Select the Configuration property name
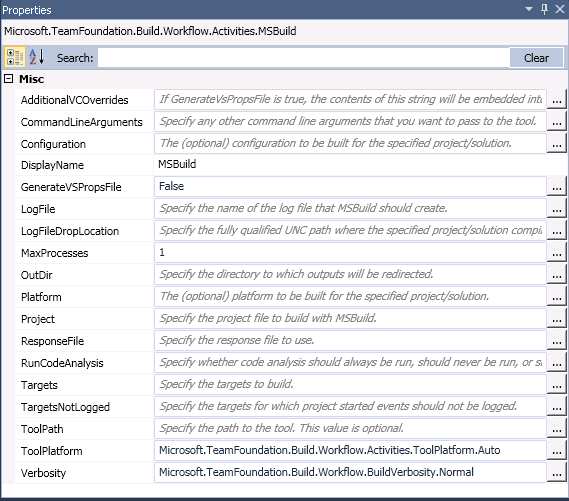 (53, 144)
